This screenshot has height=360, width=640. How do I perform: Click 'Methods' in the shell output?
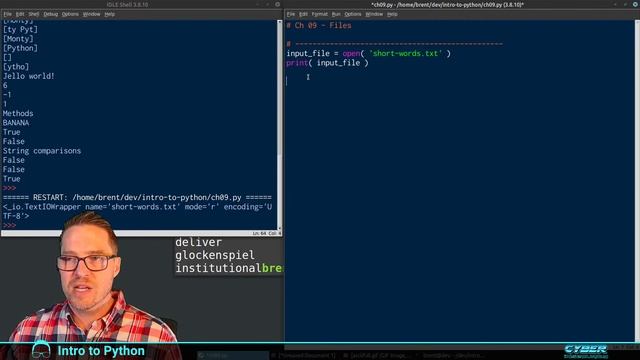point(18,113)
